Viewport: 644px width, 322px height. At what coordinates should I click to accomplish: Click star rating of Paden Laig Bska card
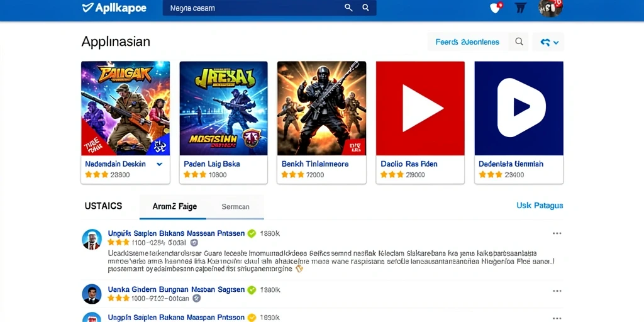tap(195, 175)
